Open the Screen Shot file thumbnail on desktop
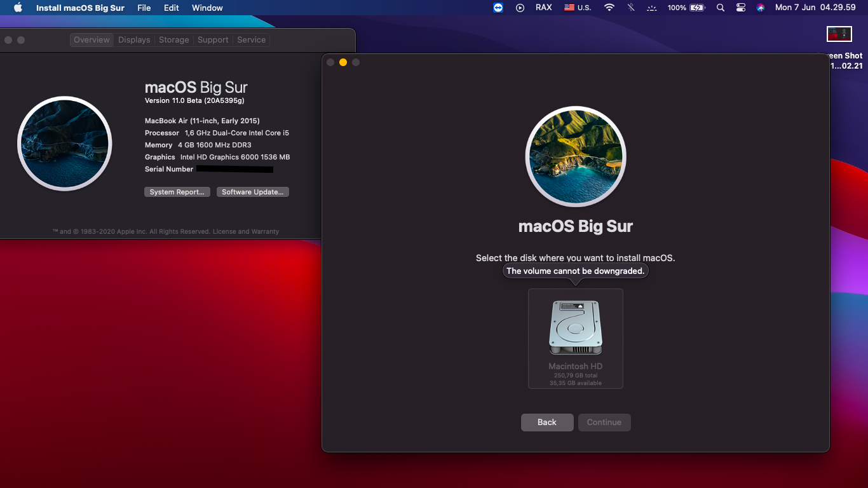Image resolution: width=868 pixels, height=488 pixels. click(839, 34)
